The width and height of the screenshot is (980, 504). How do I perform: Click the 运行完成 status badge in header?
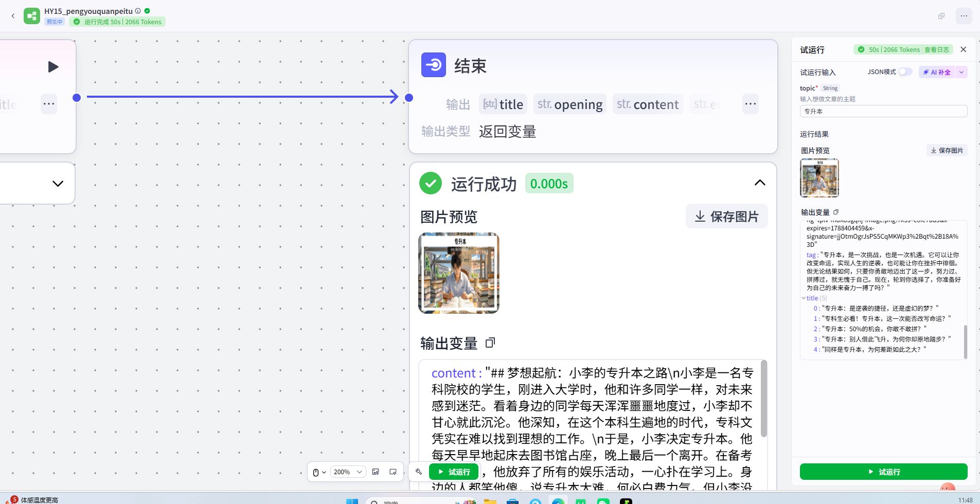click(118, 22)
